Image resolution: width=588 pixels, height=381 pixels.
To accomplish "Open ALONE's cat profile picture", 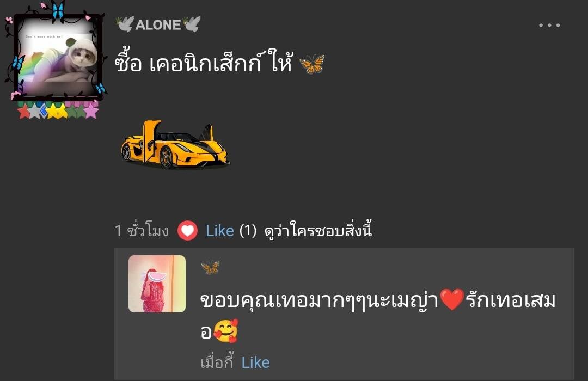I will coord(57,57).
